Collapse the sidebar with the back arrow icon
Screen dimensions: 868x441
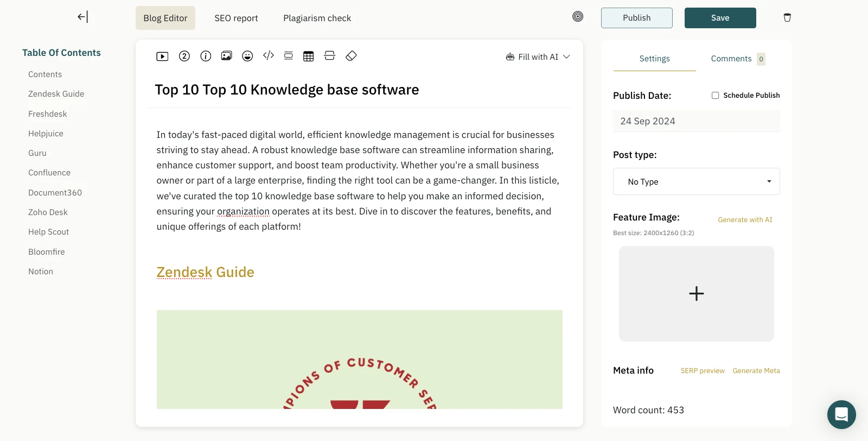[x=82, y=17]
